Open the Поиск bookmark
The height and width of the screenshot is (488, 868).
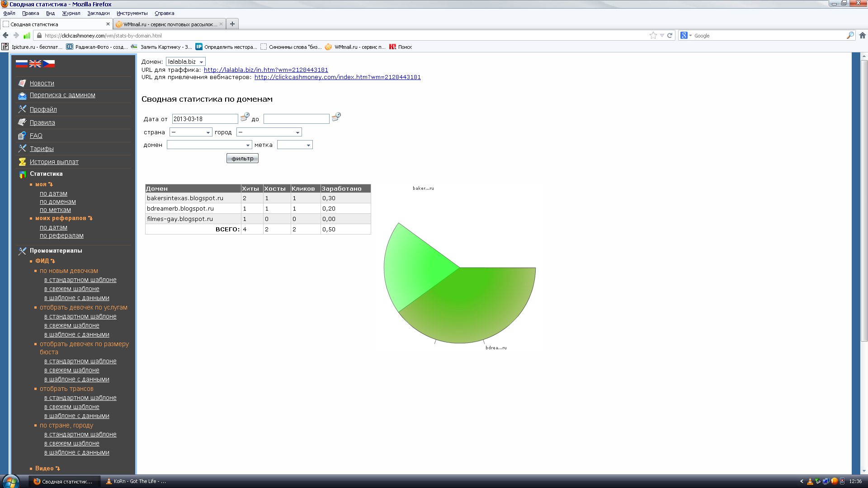[x=401, y=47]
